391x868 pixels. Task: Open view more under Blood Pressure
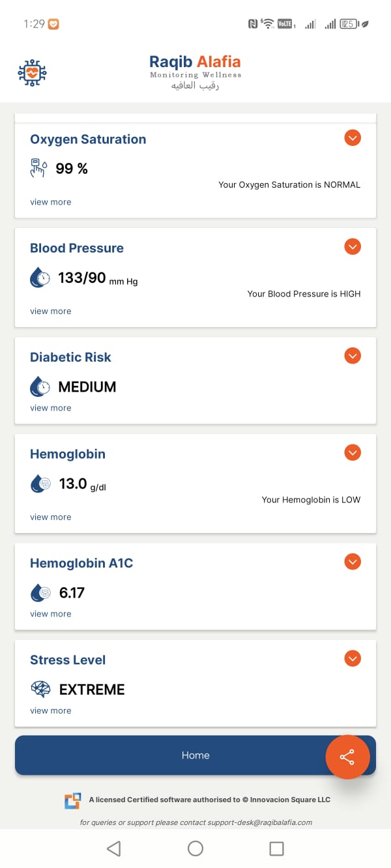click(51, 311)
